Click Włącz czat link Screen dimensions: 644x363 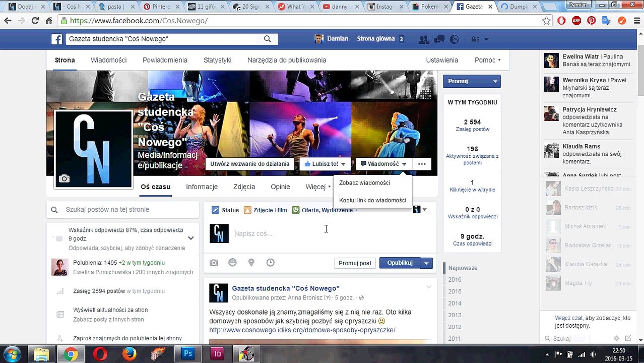[569, 318]
